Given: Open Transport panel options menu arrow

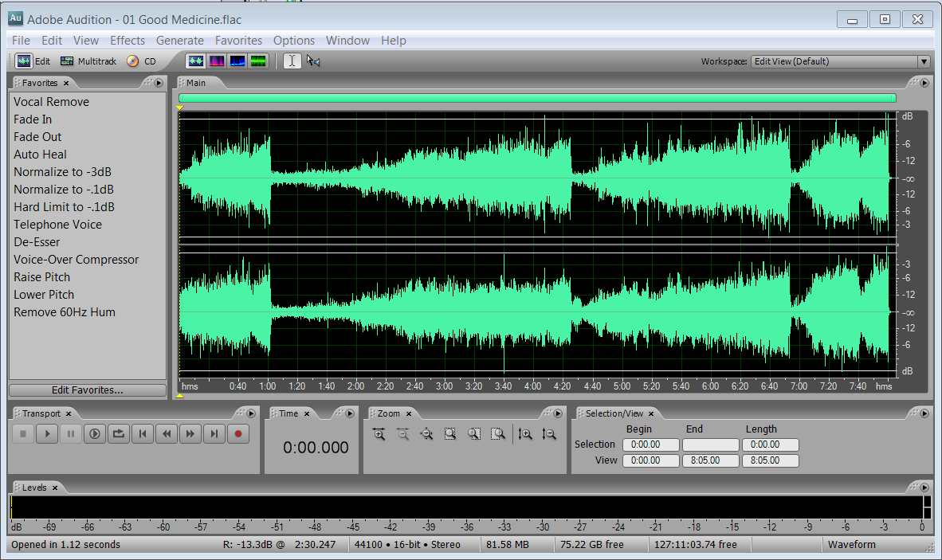Looking at the screenshot, I should pyautogui.click(x=251, y=413).
